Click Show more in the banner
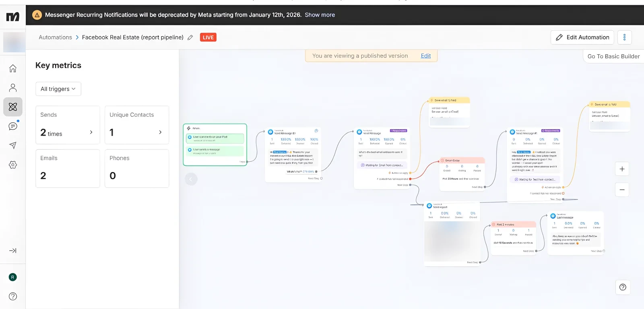 tap(320, 15)
